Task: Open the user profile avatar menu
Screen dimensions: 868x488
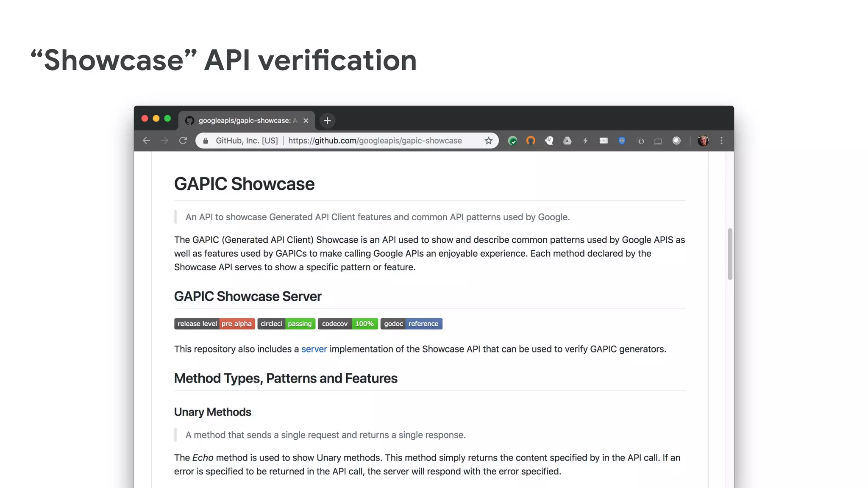Action: (703, 141)
